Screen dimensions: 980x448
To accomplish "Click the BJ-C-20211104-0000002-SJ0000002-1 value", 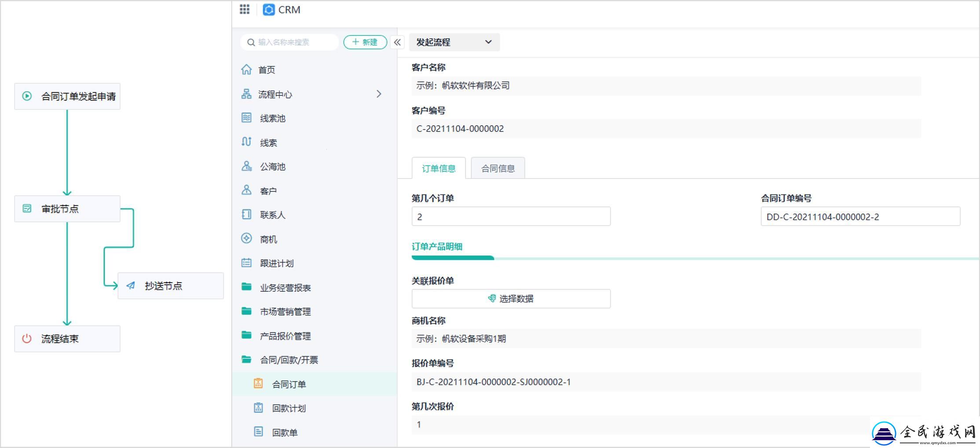I will click(x=494, y=382).
